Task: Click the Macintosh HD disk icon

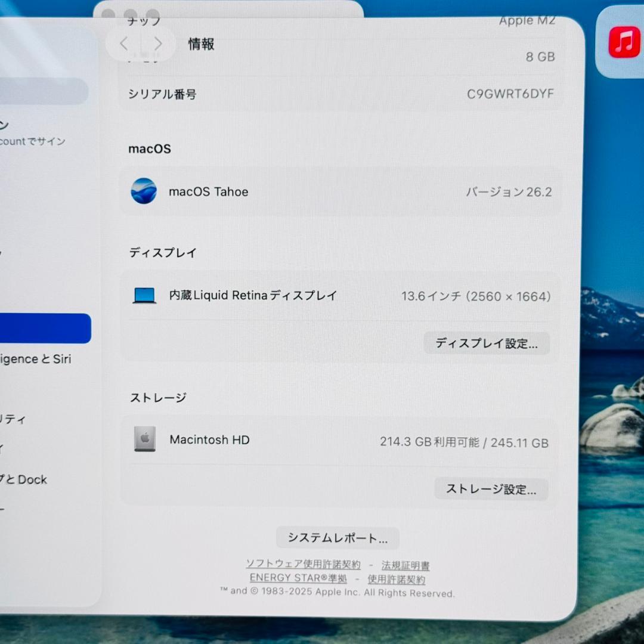Action: click(145, 440)
